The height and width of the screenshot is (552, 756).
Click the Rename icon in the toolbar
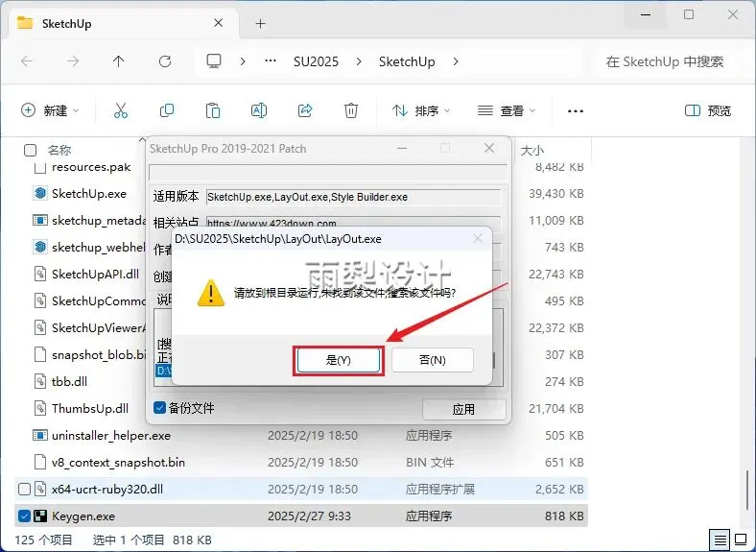coord(259,110)
